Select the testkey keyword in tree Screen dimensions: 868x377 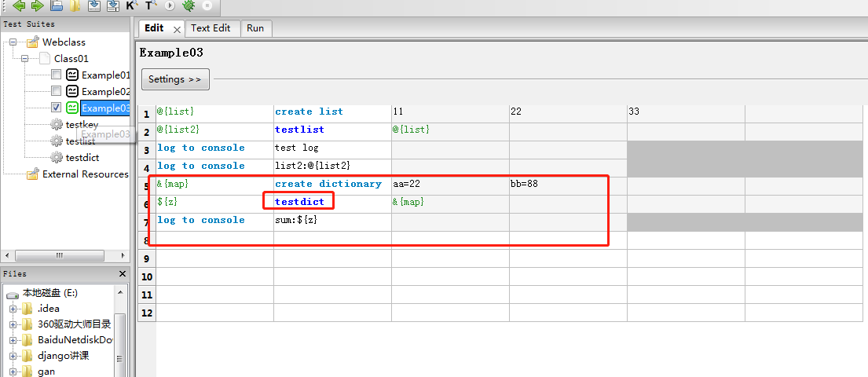82,125
